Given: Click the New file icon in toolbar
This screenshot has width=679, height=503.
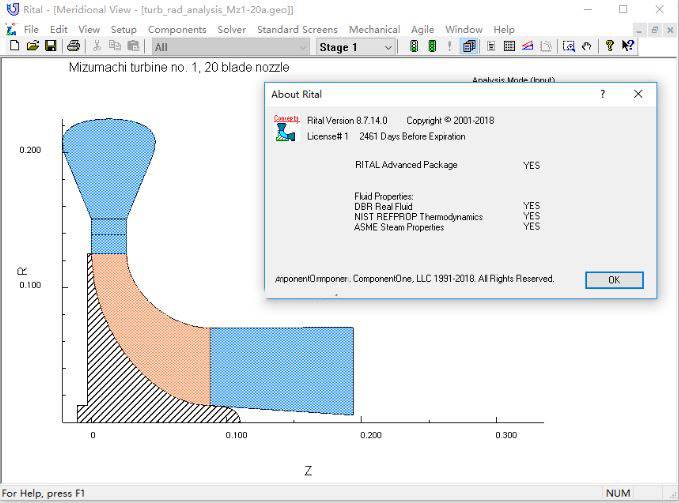Looking at the screenshot, I should (14, 46).
